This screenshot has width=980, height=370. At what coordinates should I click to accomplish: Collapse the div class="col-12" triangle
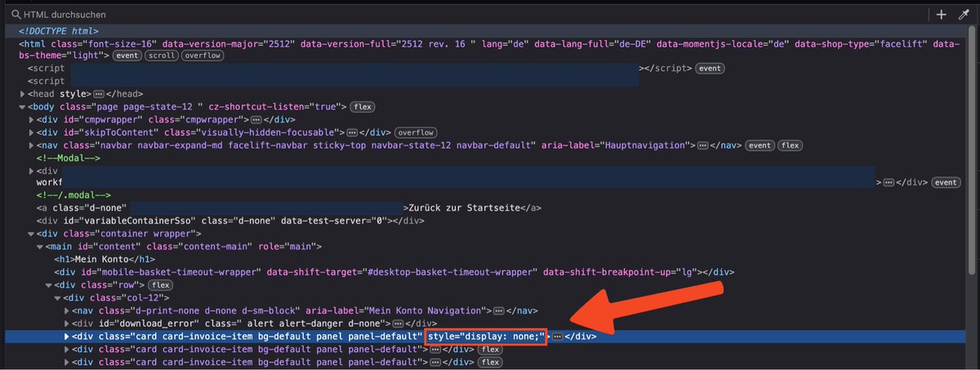coord(58,297)
